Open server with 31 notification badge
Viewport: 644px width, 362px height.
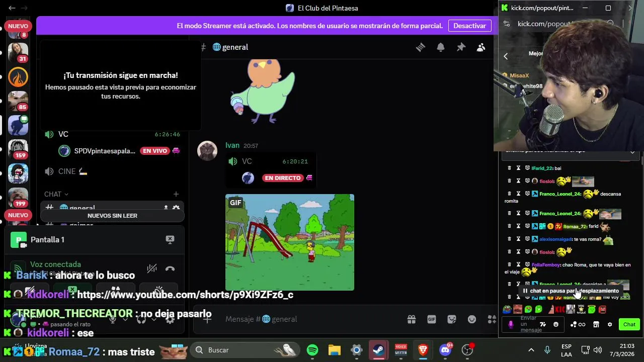(x=18, y=52)
